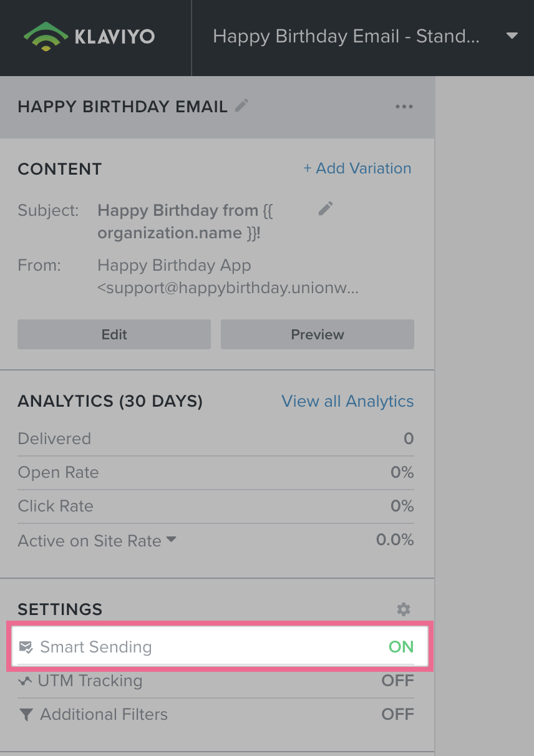The height and width of the screenshot is (756, 534).
Task: Open View all Analytics link
Action: click(347, 401)
